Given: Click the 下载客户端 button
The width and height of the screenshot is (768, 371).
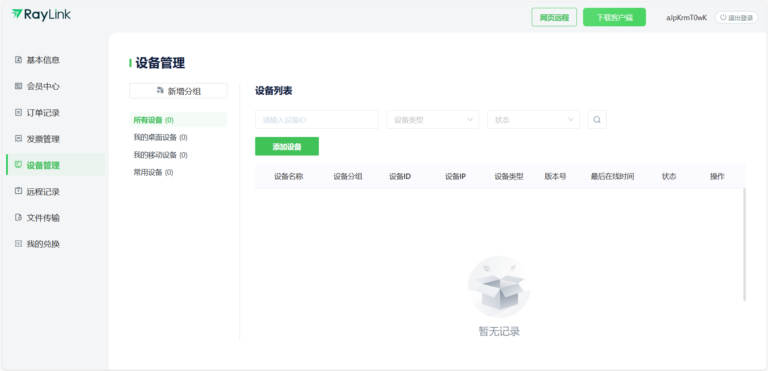Looking at the screenshot, I should click(614, 18).
